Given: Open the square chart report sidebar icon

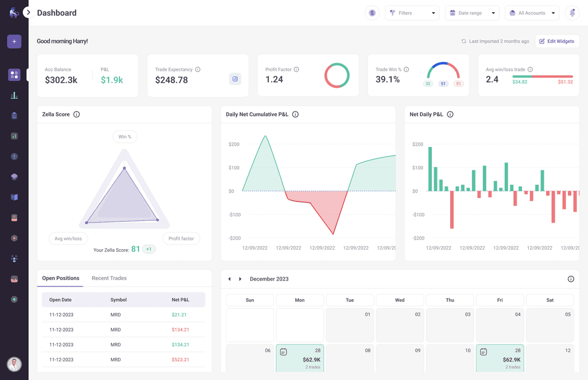Looking at the screenshot, I should [x=14, y=136].
